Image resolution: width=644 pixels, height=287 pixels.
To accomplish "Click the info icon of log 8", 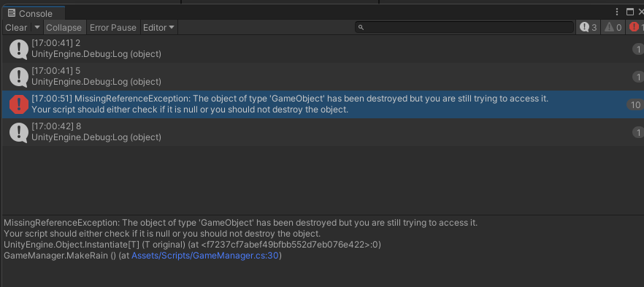I will [x=19, y=133].
